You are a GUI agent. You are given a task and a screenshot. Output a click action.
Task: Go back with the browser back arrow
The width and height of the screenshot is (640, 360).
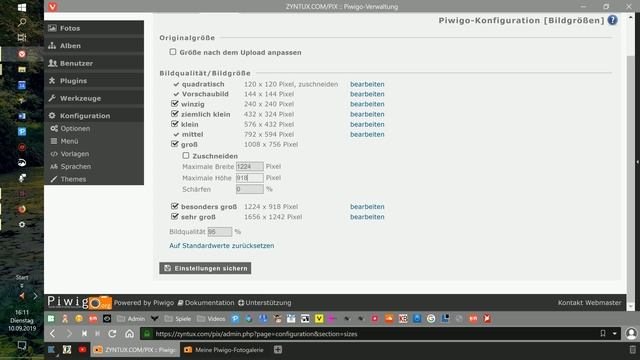53,333
